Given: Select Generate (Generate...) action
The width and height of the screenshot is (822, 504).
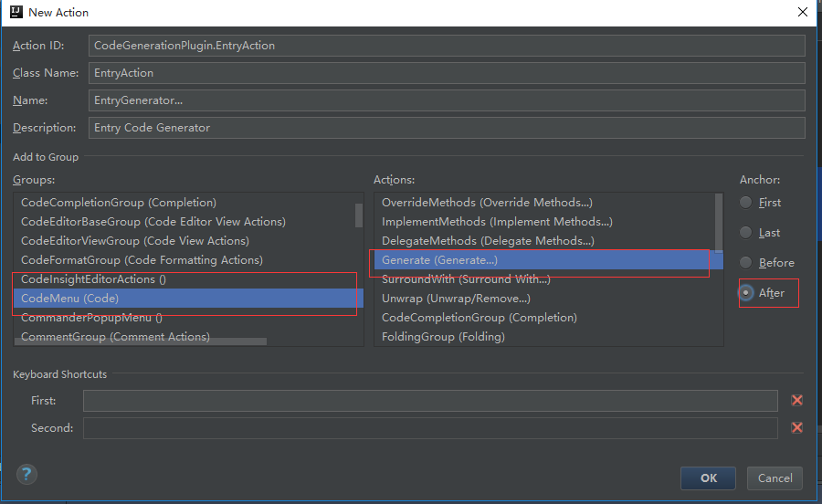Looking at the screenshot, I should [548, 260].
